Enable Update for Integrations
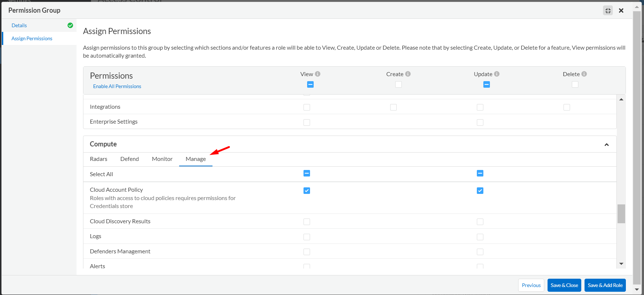Image resolution: width=644 pixels, height=295 pixels. [480, 107]
